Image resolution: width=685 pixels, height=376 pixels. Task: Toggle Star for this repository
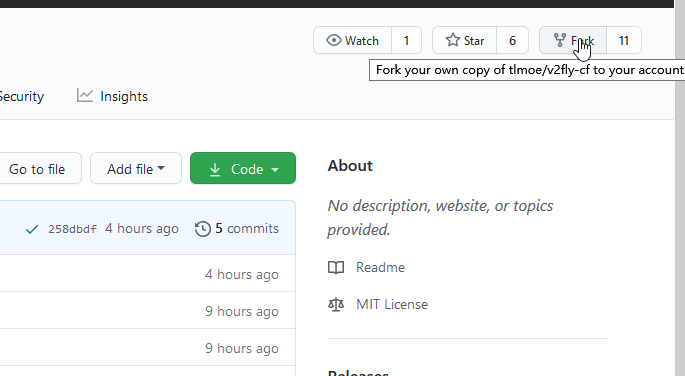point(464,40)
